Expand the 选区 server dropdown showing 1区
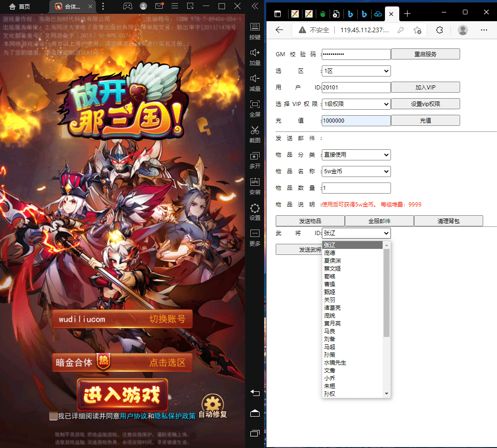497x448 pixels. pyautogui.click(x=356, y=71)
